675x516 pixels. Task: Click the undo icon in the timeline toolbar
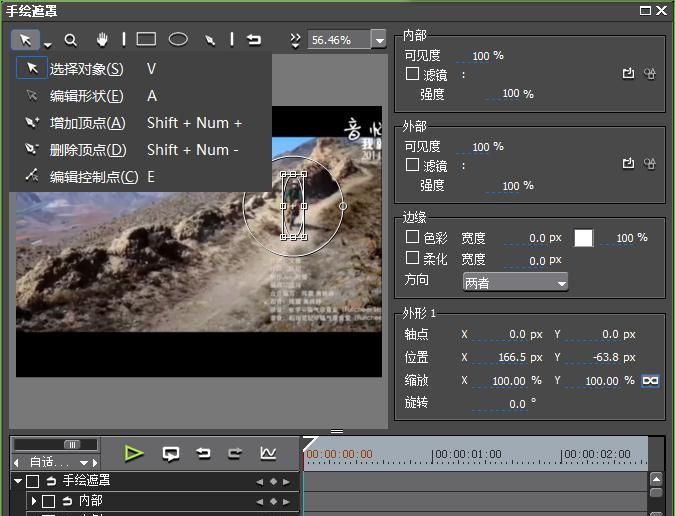point(203,453)
